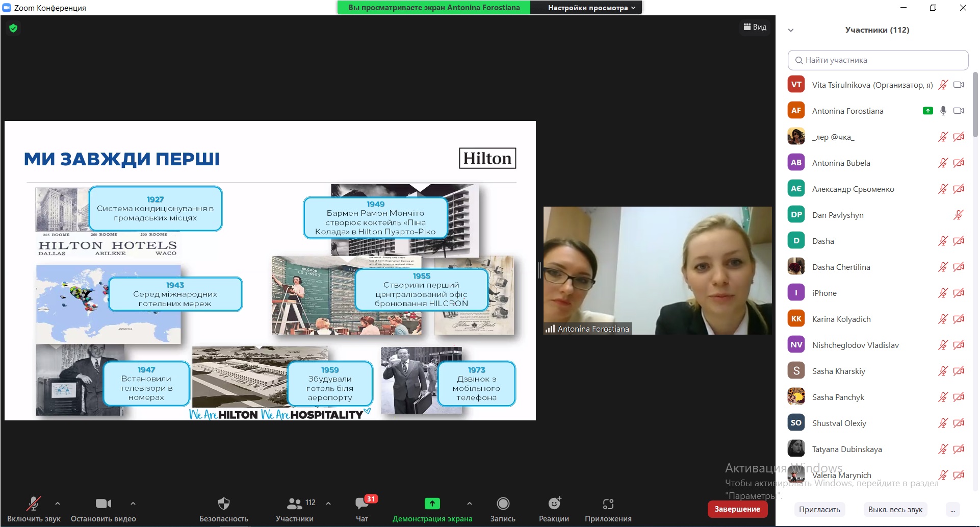Click the shared slide Hilton logo

tap(487, 158)
